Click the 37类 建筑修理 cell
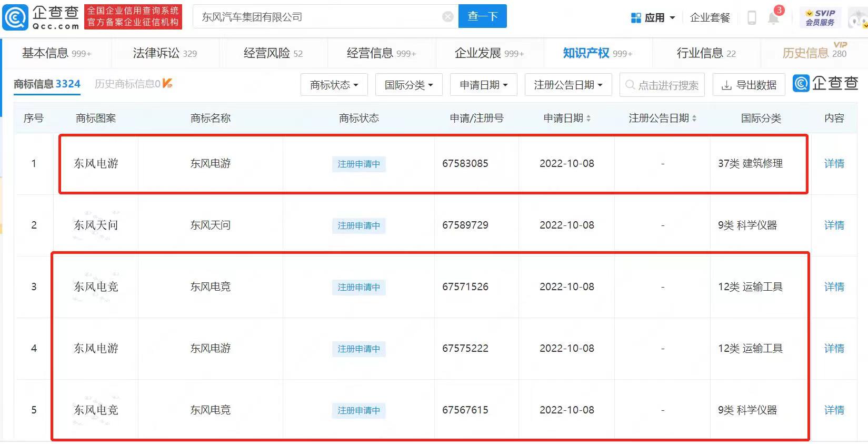868x444 pixels. 750,164
